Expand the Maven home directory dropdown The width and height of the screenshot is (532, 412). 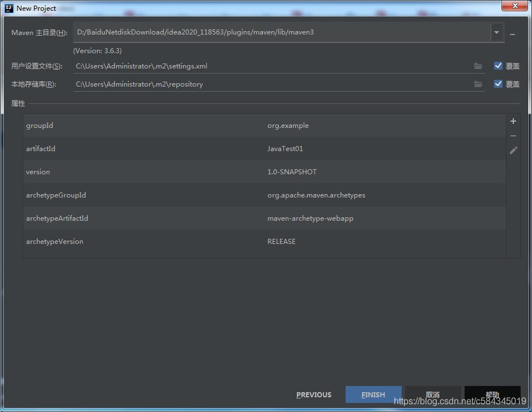(x=496, y=32)
